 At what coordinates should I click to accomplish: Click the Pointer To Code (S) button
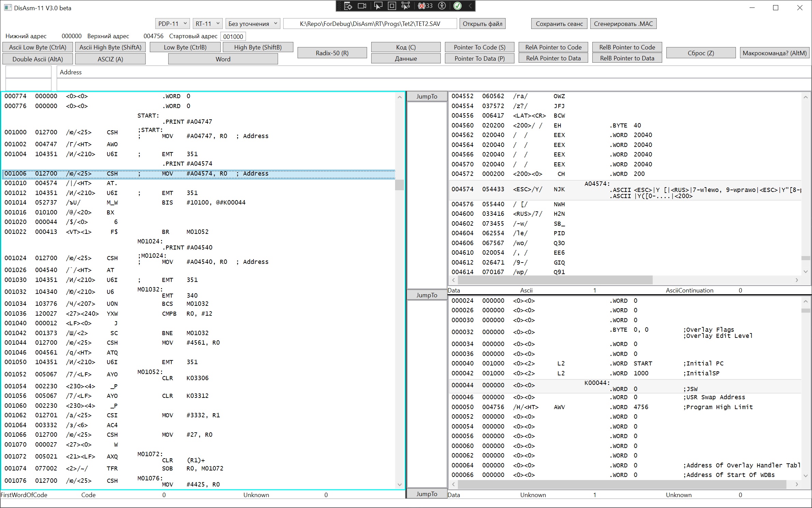point(479,47)
